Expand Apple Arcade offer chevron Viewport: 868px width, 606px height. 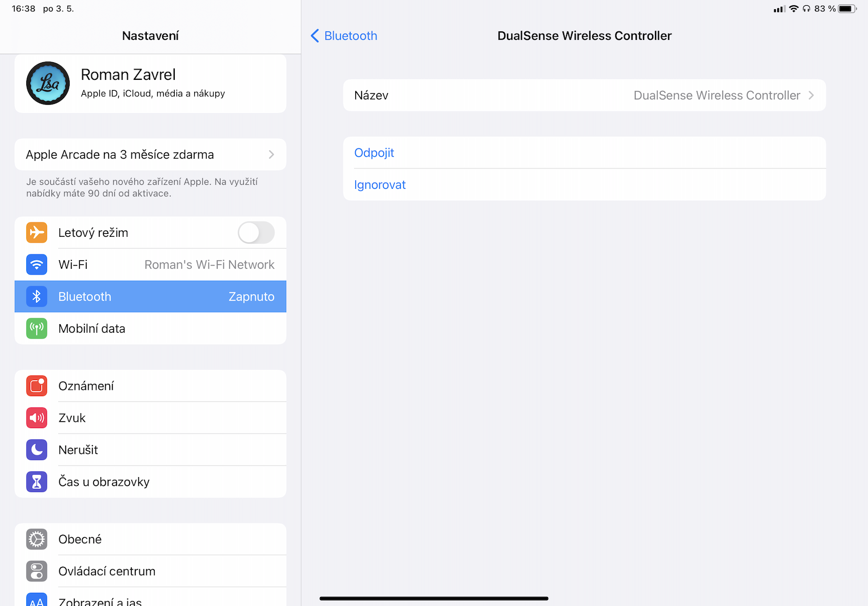[x=271, y=155]
